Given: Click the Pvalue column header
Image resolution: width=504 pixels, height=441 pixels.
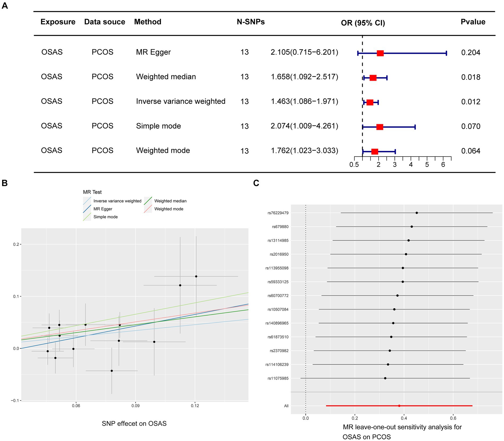Looking at the screenshot, I should click(473, 22).
